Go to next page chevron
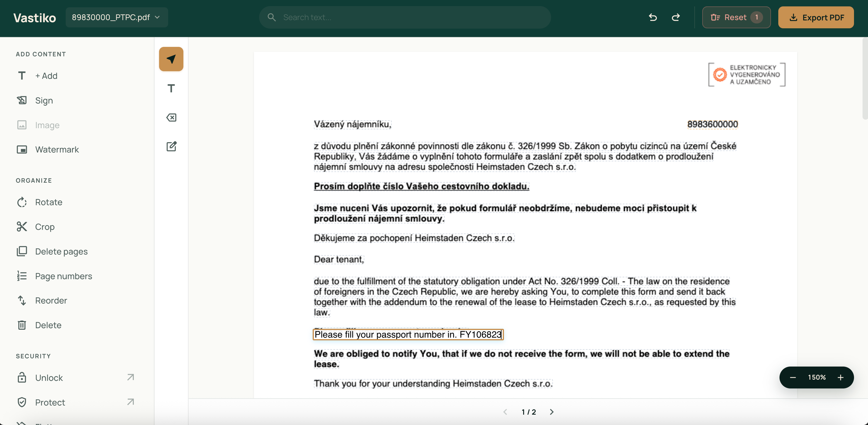 pyautogui.click(x=552, y=412)
